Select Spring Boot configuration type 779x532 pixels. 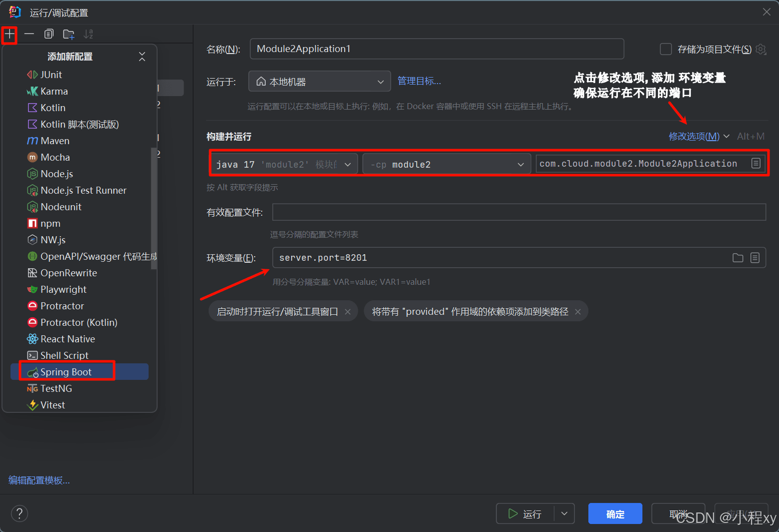tap(80, 372)
